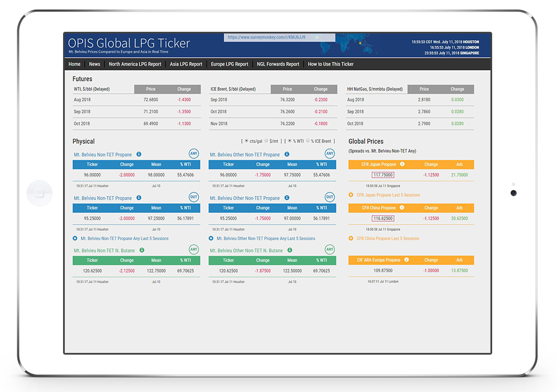The height and width of the screenshot is (392, 558).
Task: Click the HH NatGas, $/mmbtu (Delayed) header
Action: [x=375, y=89]
